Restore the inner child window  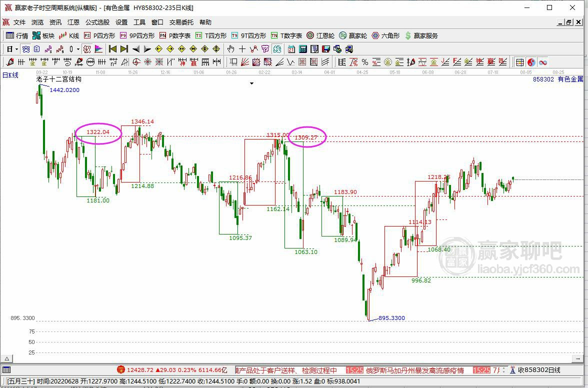click(569, 22)
